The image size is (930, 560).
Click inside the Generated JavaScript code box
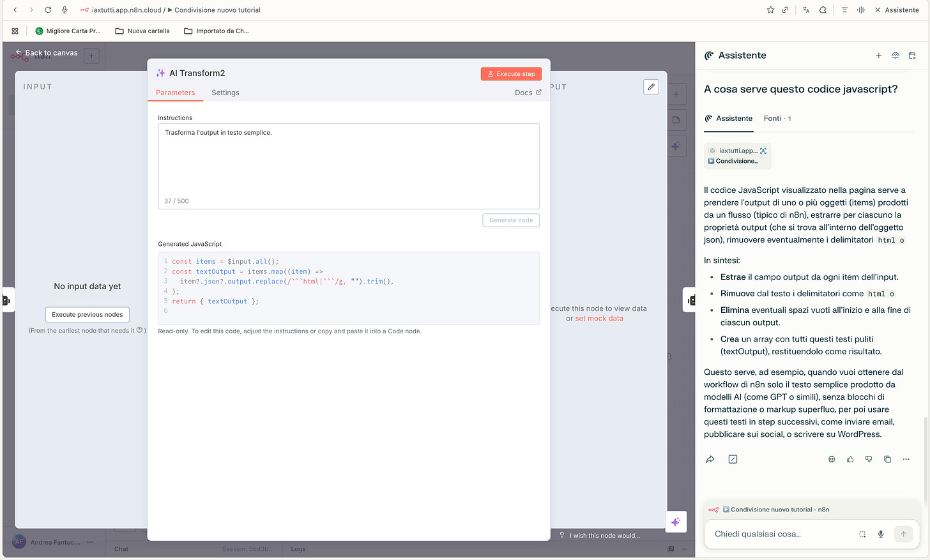(349, 288)
